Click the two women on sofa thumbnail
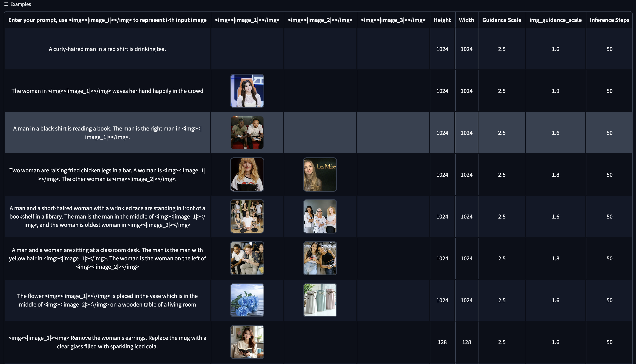 [x=320, y=258]
